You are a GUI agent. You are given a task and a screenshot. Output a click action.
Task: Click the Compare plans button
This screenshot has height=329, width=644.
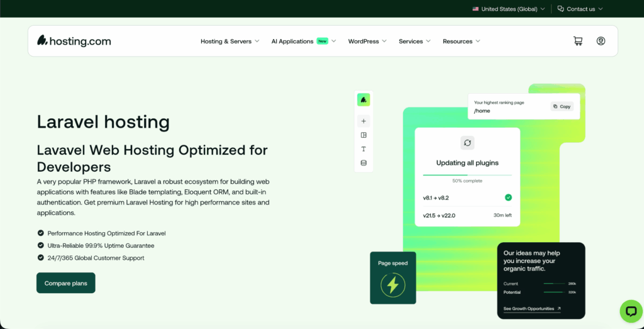click(65, 283)
